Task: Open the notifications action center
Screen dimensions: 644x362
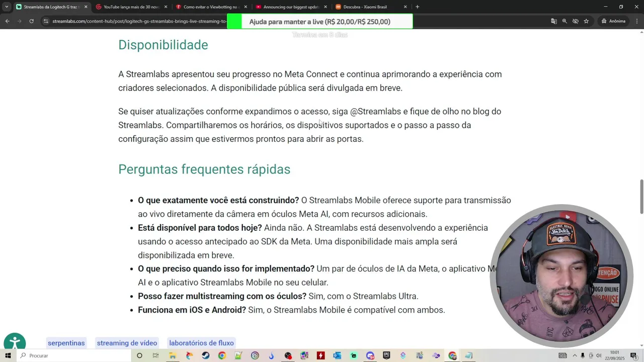Action: click(633, 355)
